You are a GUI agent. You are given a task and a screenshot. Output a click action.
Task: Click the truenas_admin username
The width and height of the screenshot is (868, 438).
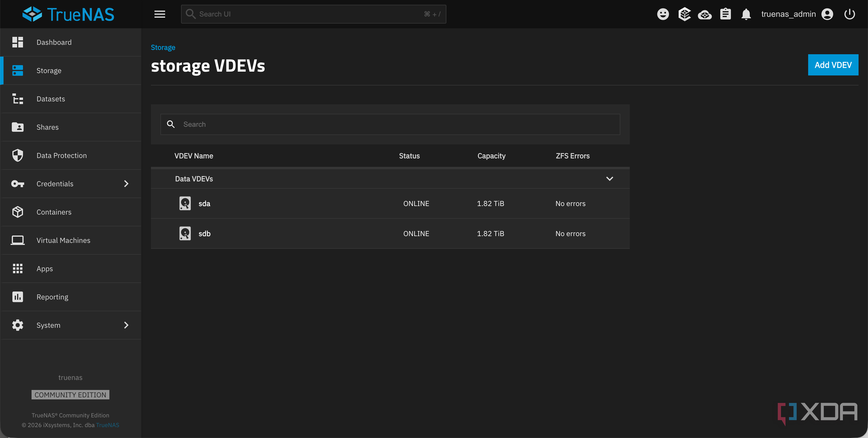[788, 14]
